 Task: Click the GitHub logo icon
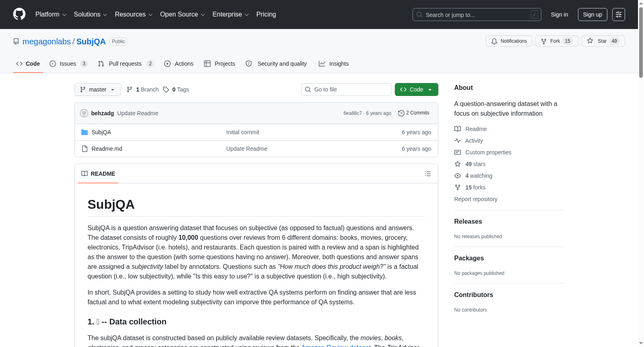click(19, 14)
